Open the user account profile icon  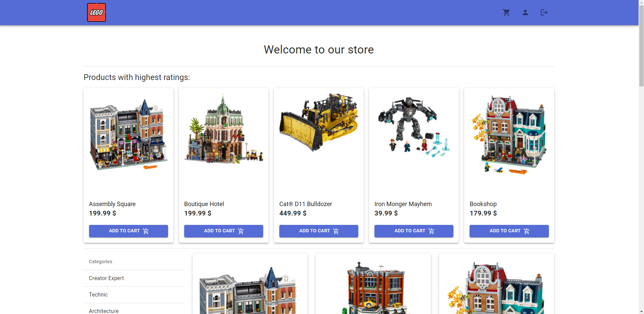pos(525,12)
